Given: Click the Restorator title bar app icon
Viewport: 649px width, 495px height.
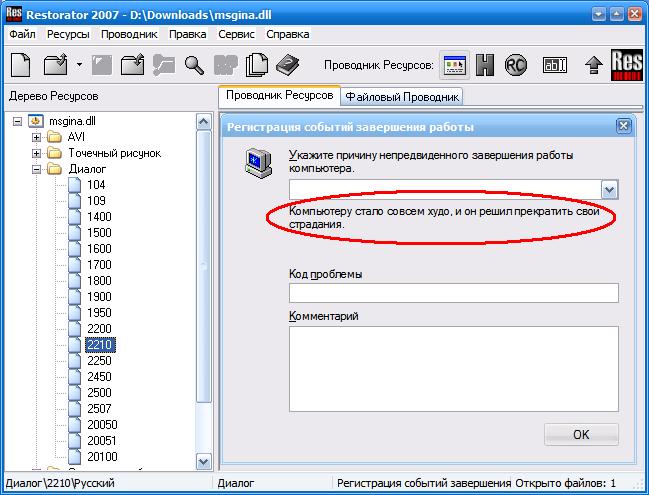Looking at the screenshot, I should tap(14, 14).
